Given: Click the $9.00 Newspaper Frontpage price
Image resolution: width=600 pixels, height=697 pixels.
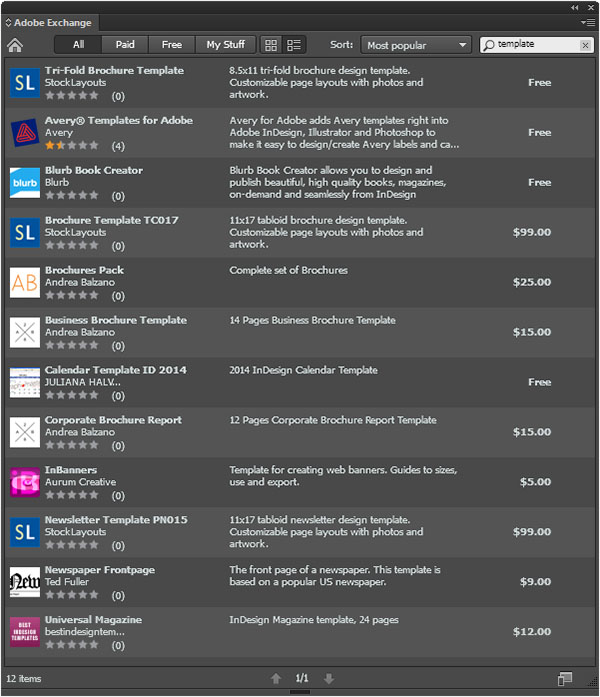Looking at the screenshot, I should point(536,581).
